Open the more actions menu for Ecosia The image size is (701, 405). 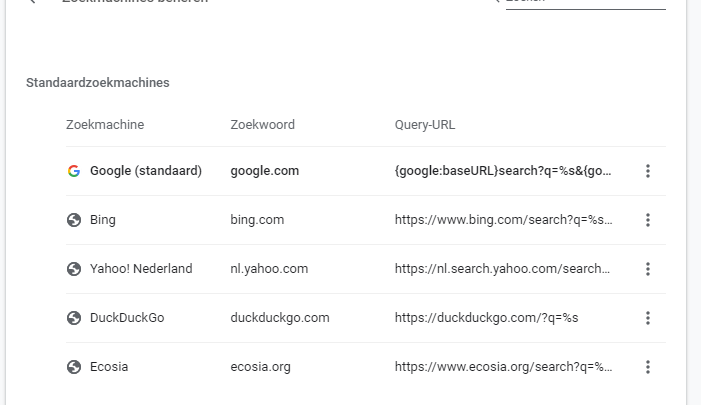point(647,367)
